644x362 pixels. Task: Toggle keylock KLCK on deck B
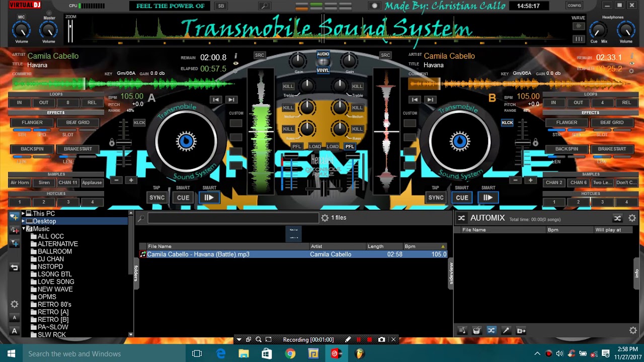(x=507, y=123)
